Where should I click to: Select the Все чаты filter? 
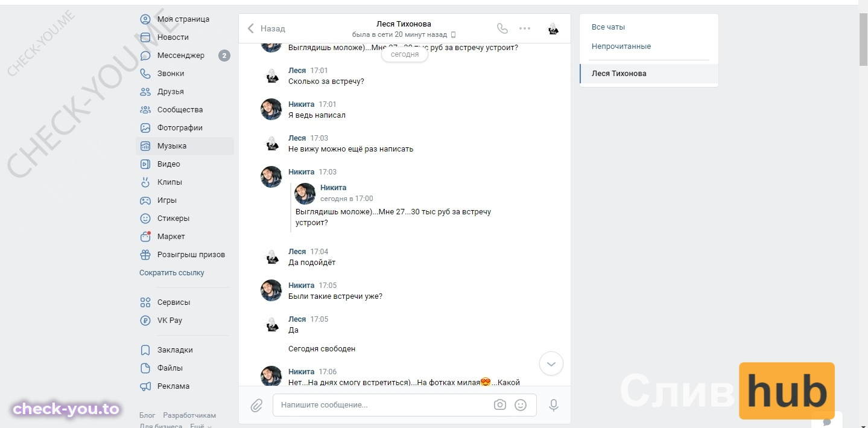(608, 27)
